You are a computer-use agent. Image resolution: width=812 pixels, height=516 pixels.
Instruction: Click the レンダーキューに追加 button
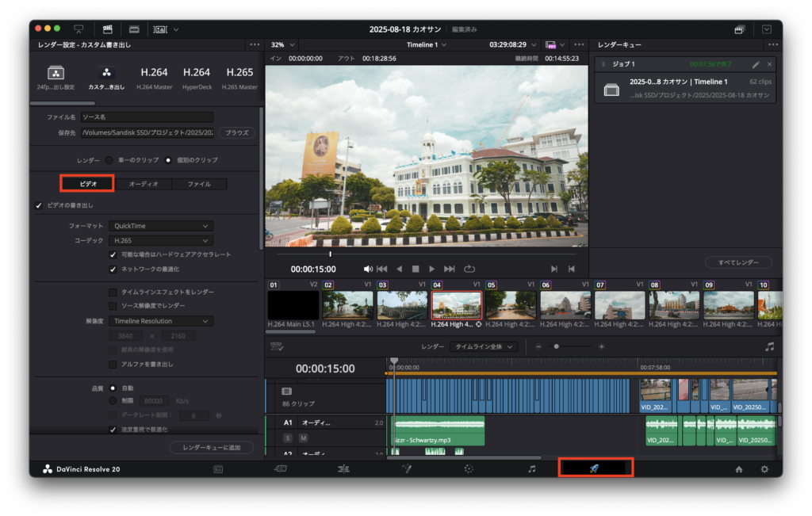211,448
